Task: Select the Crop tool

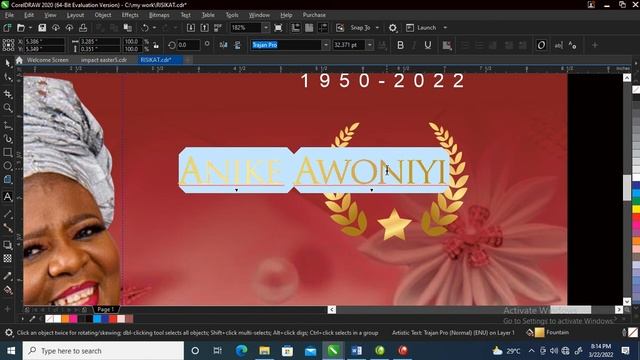Action: coord(8,94)
